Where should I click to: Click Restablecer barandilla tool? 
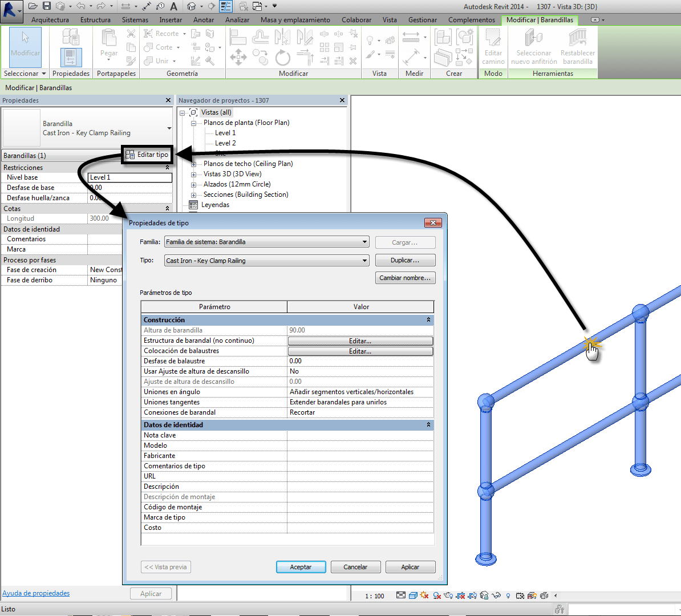[578, 47]
